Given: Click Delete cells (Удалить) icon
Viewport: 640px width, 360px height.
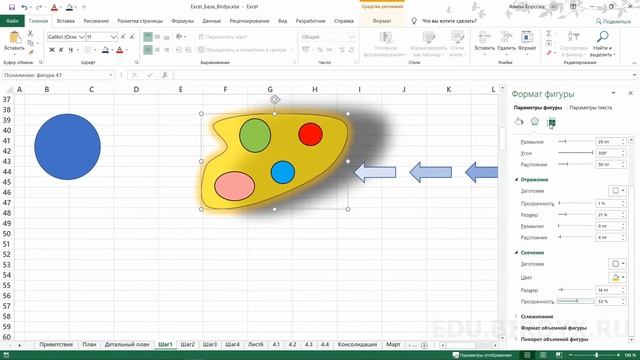Looking at the screenshot, I should click(x=506, y=38).
